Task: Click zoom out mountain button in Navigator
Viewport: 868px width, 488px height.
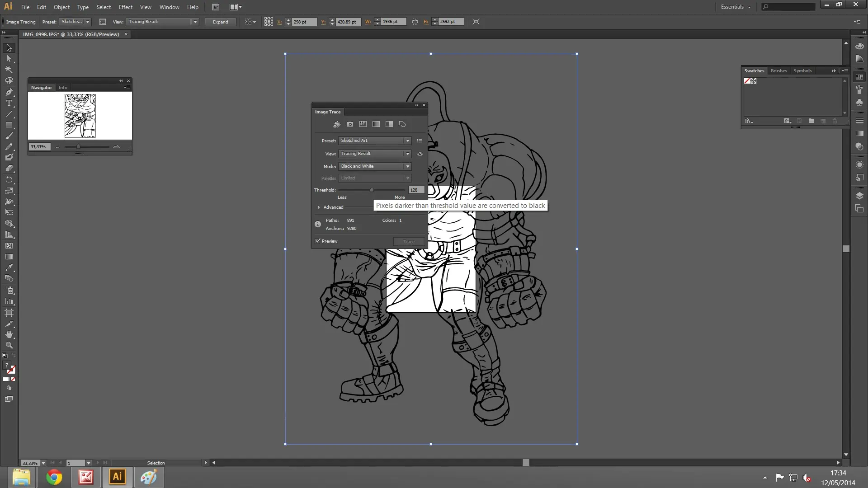Action: pos(57,147)
